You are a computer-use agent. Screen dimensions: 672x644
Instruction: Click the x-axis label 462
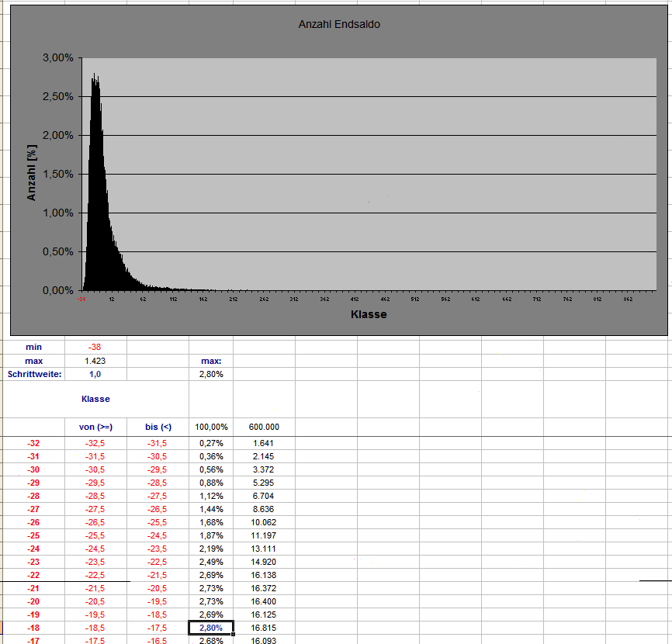pyautogui.click(x=385, y=299)
